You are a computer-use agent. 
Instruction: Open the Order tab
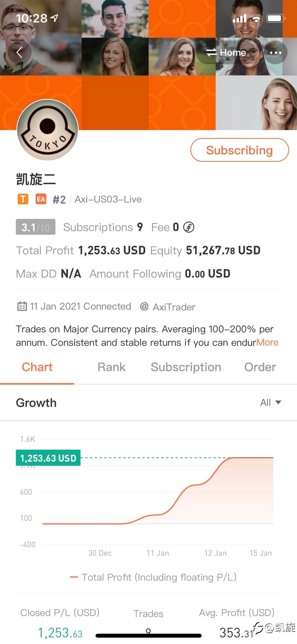[260, 367]
